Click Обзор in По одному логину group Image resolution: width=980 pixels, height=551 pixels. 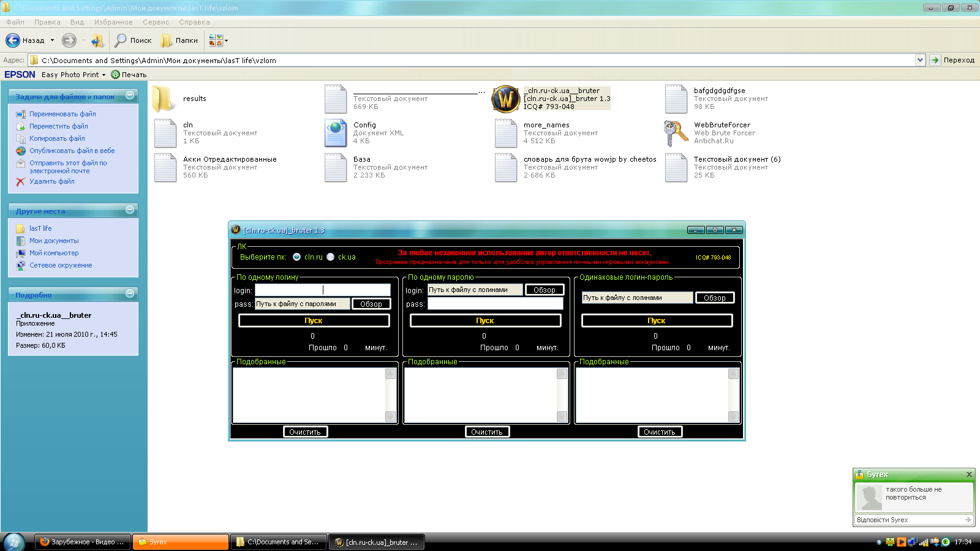(371, 304)
